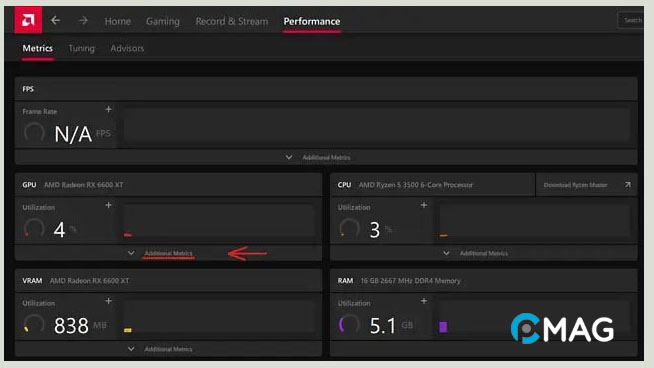The image size is (654, 368).
Task: Click the external link arrow icon
Action: tap(628, 184)
